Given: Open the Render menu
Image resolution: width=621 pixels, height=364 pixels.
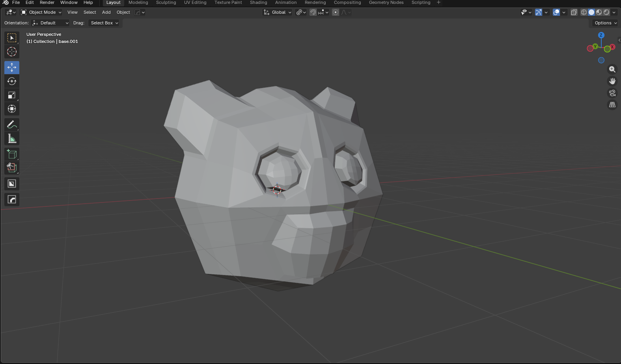Looking at the screenshot, I should tap(47, 2).
